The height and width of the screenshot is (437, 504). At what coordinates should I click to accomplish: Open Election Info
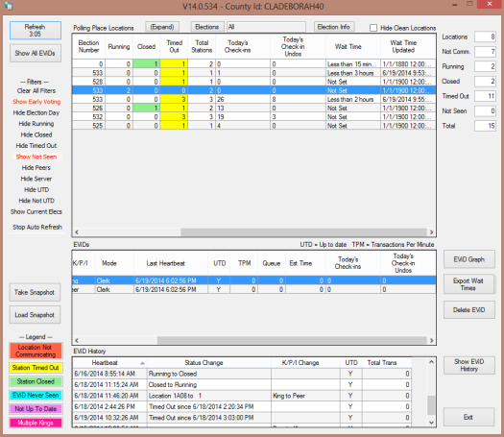pyautogui.click(x=334, y=27)
